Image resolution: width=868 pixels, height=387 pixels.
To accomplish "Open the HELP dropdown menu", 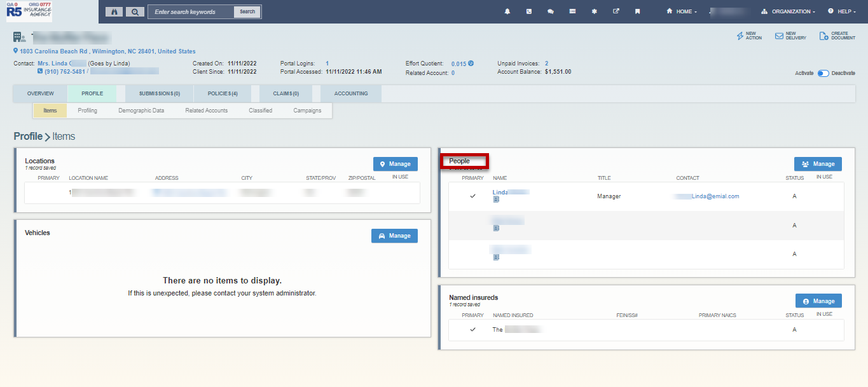I will pos(839,11).
